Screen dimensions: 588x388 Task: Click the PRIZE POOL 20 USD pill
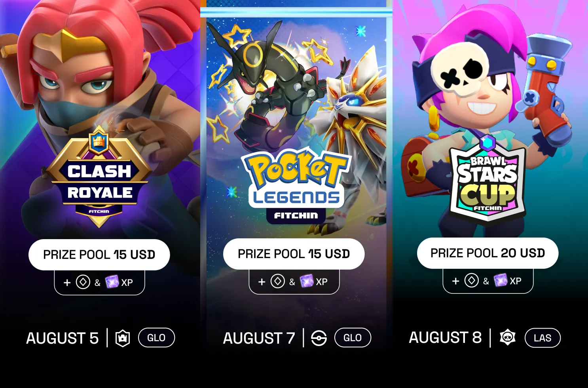point(488,253)
